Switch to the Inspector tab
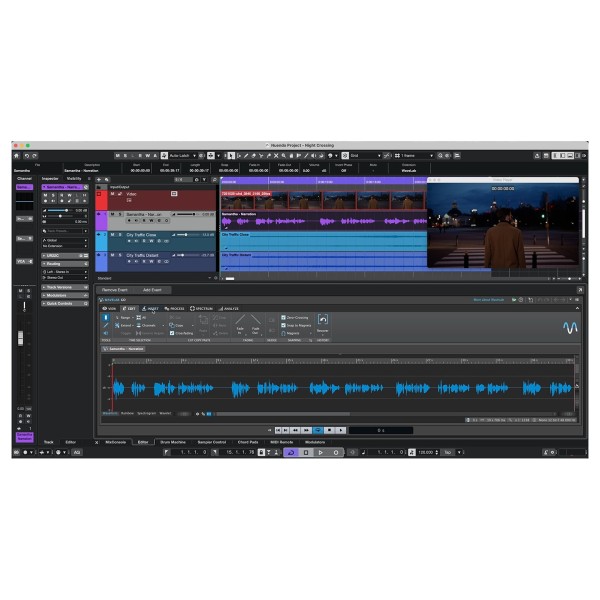Image resolution: width=600 pixels, height=600 pixels. point(50,179)
